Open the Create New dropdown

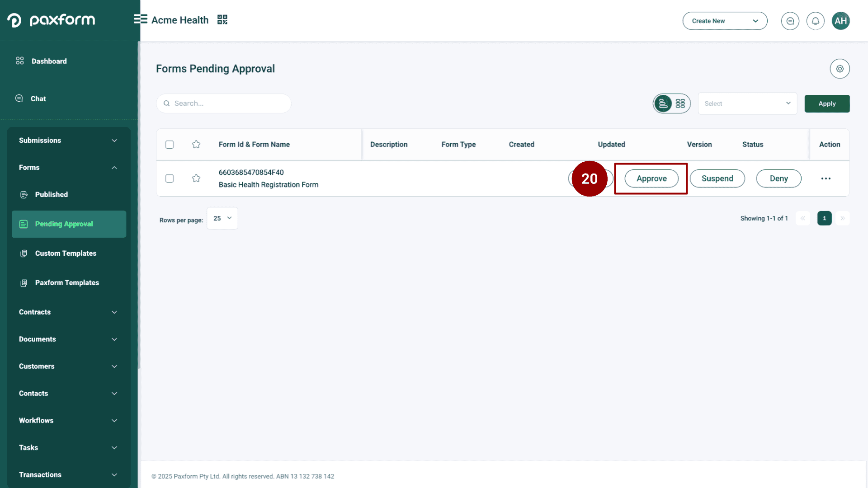pos(725,21)
